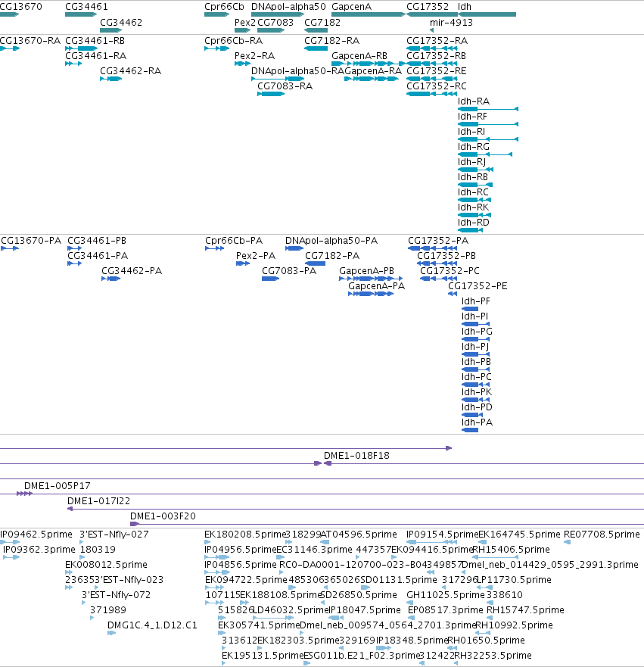Click the mir-4913 gene label
The height and width of the screenshot is (667, 644).
pyautogui.click(x=451, y=23)
